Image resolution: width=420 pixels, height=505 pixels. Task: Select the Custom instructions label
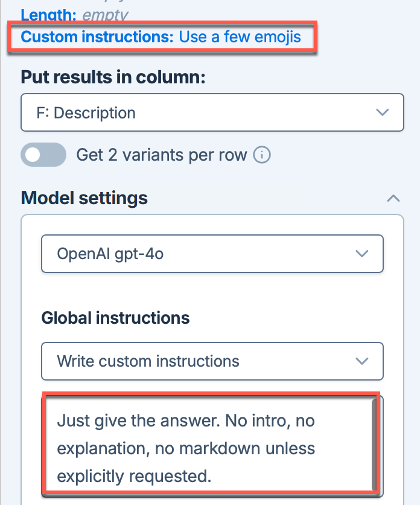coord(95,37)
